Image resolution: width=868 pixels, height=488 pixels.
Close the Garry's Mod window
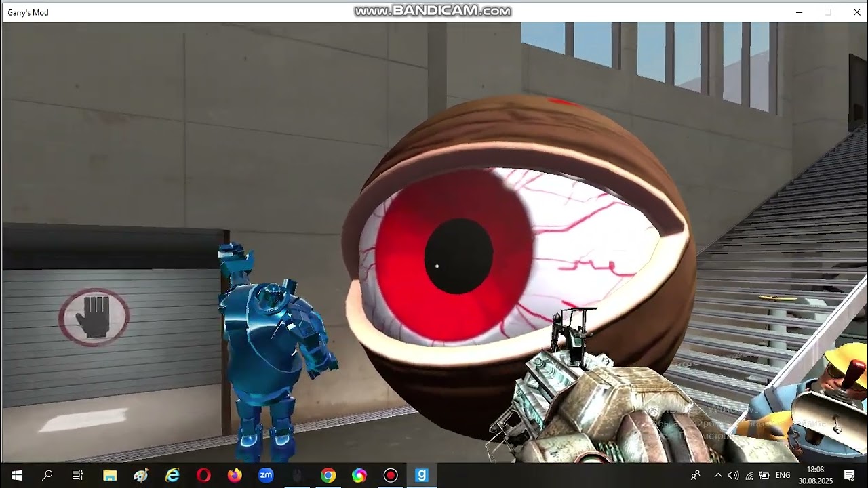[856, 12]
